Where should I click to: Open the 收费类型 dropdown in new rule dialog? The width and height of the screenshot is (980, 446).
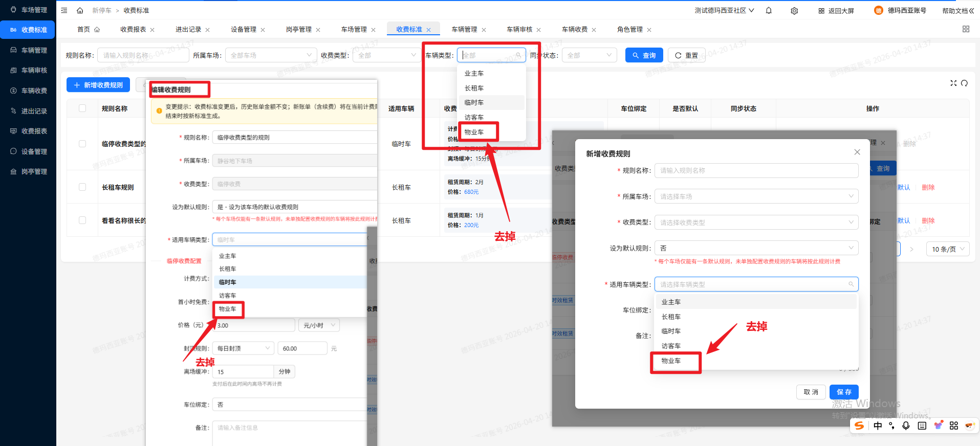coord(756,222)
